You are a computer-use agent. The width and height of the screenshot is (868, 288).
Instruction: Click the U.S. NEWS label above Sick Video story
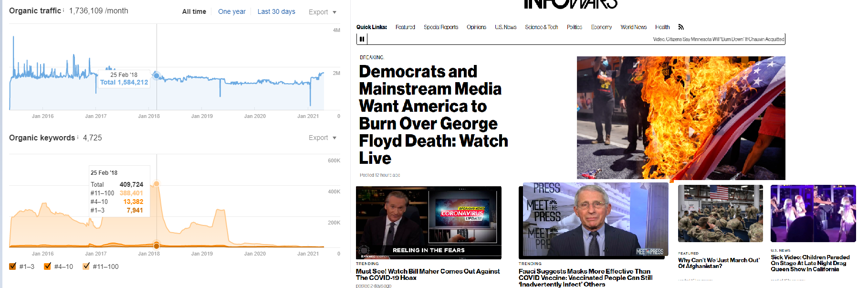click(781, 250)
